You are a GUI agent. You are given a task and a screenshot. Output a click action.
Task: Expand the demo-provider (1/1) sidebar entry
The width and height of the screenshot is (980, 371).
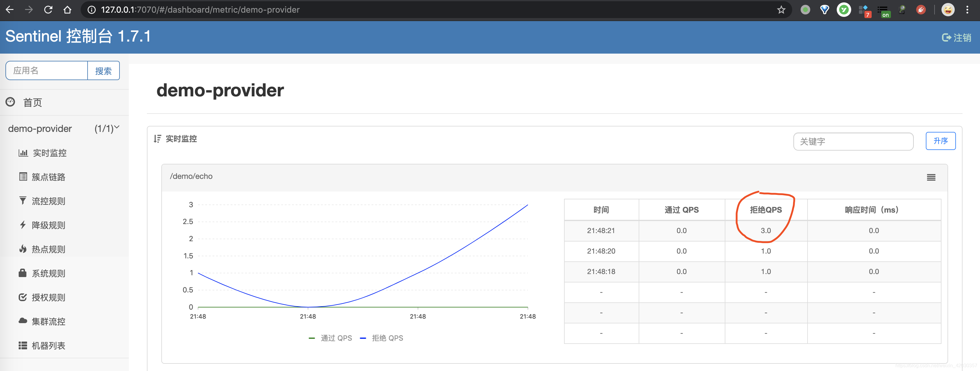(x=40, y=129)
